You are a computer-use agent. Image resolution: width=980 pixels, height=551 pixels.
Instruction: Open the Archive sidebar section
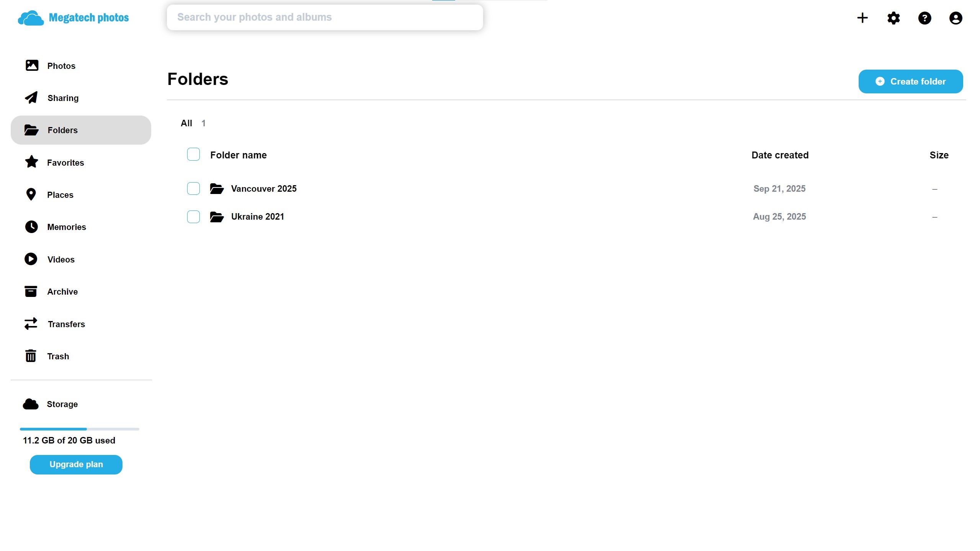point(62,292)
